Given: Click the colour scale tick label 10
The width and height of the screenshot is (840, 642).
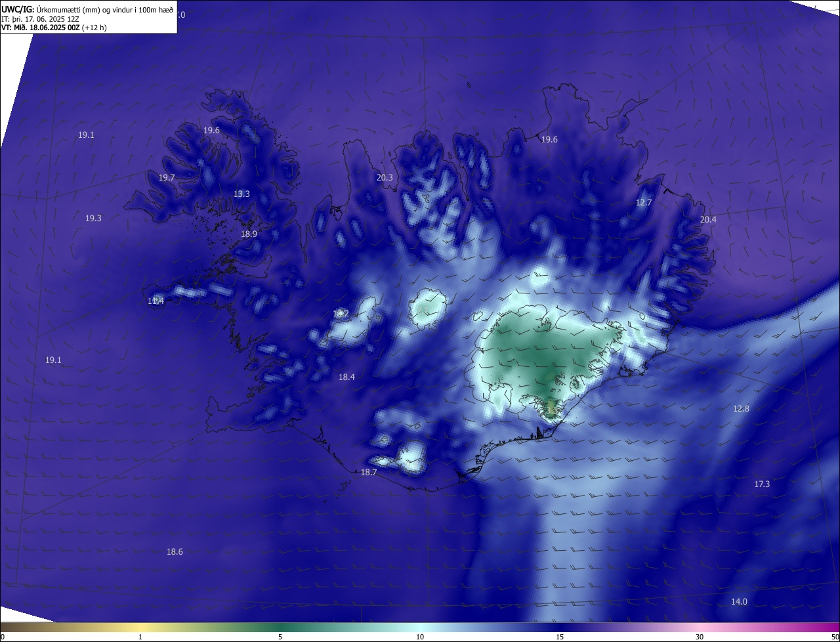Looking at the screenshot, I should pyautogui.click(x=420, y=637).
